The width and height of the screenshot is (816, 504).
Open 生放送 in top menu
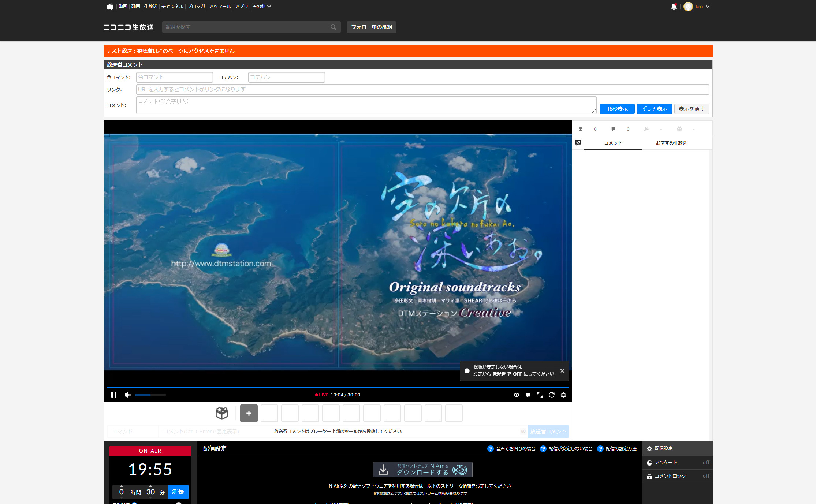click(150, 7)
